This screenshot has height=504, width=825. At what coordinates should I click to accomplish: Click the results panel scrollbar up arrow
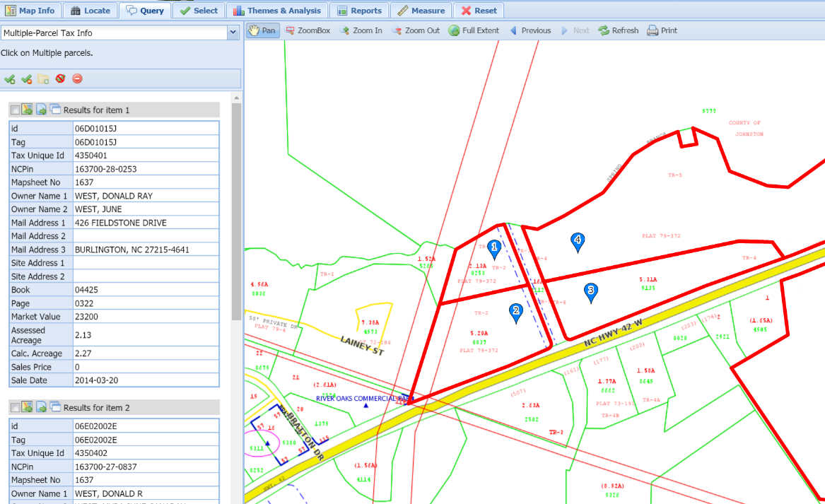[x=236, y=98]
